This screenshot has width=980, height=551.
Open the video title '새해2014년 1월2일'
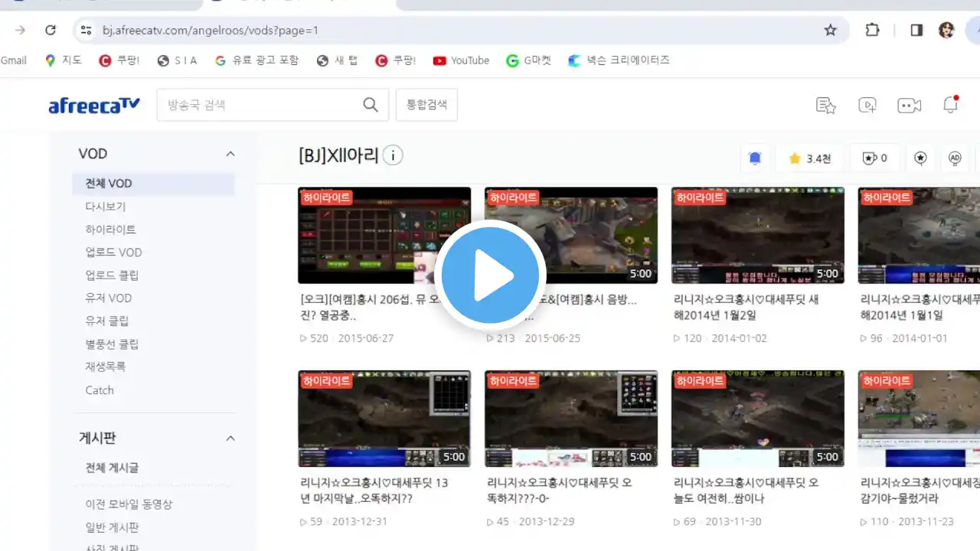click(746, 307)
